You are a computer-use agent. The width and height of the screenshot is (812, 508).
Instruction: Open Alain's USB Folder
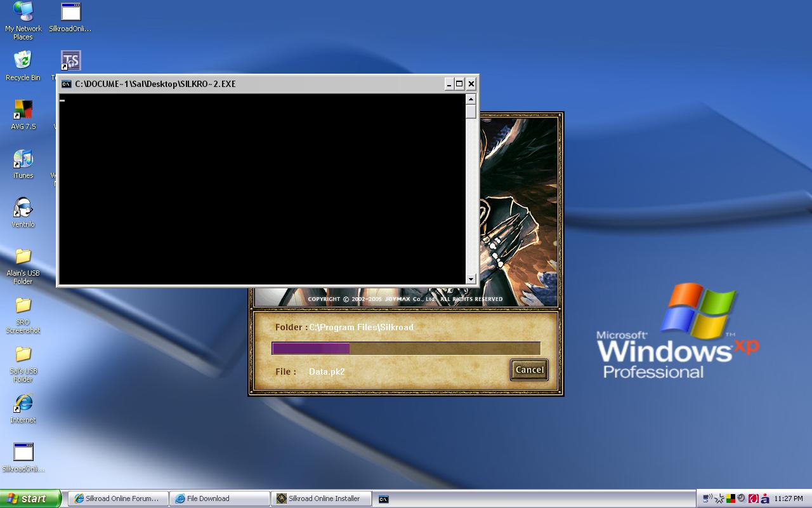(x=23, y=257)
